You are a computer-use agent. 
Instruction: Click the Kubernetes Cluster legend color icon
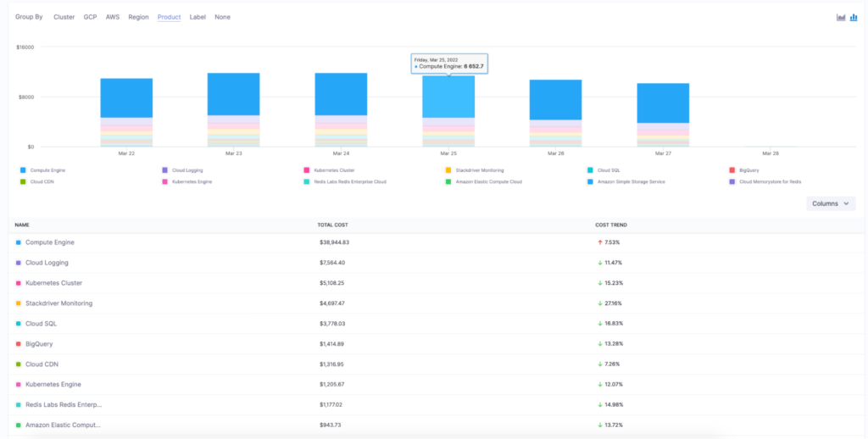307,170
